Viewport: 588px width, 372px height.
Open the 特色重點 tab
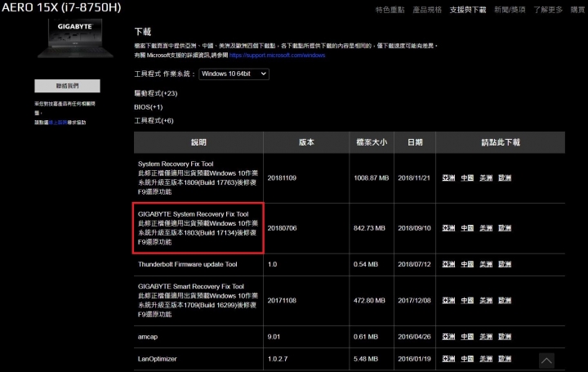[x=390, y=10]
